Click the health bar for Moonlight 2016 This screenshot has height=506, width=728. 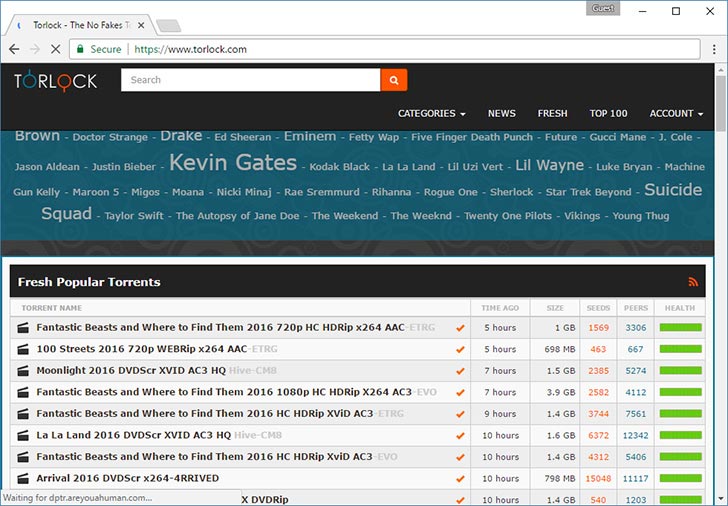[680, 370]
